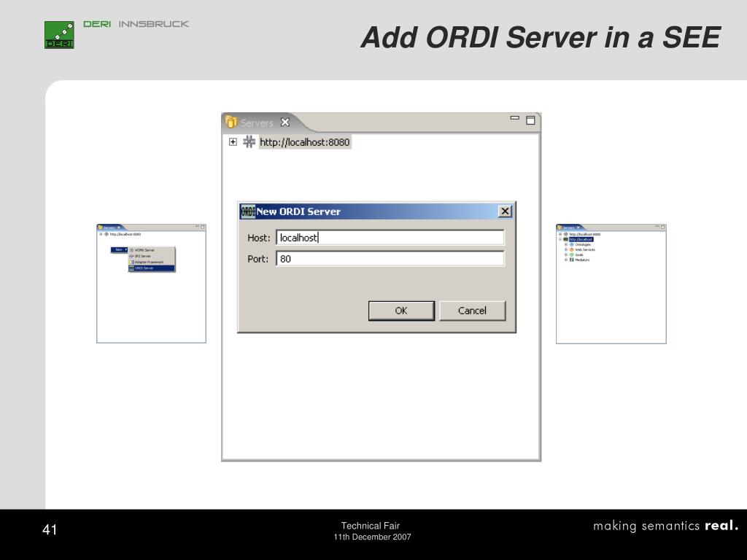Click the slide number 41
Screen dimensions: 747x560
[x=50, y=529]
